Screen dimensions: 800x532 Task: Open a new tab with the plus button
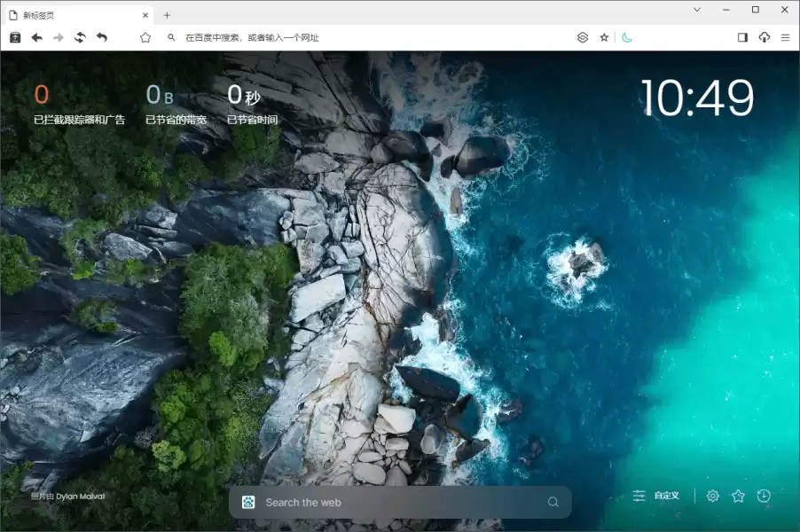click(x=167, y=15)
